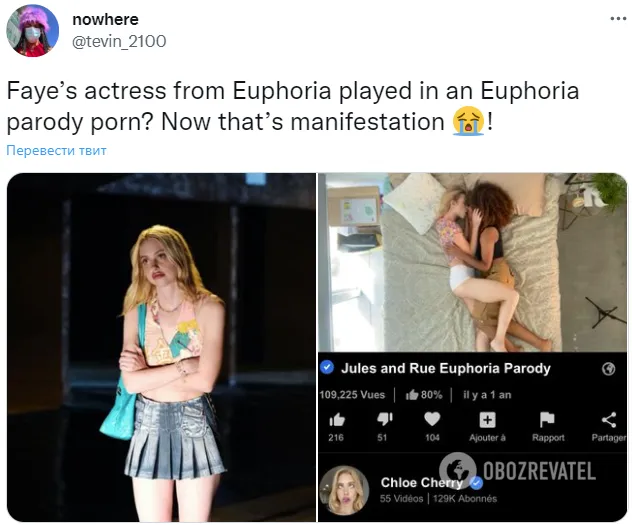632x525 pixels.
Task: Click the Partager share icon
Action: click(x=609, y=420)
